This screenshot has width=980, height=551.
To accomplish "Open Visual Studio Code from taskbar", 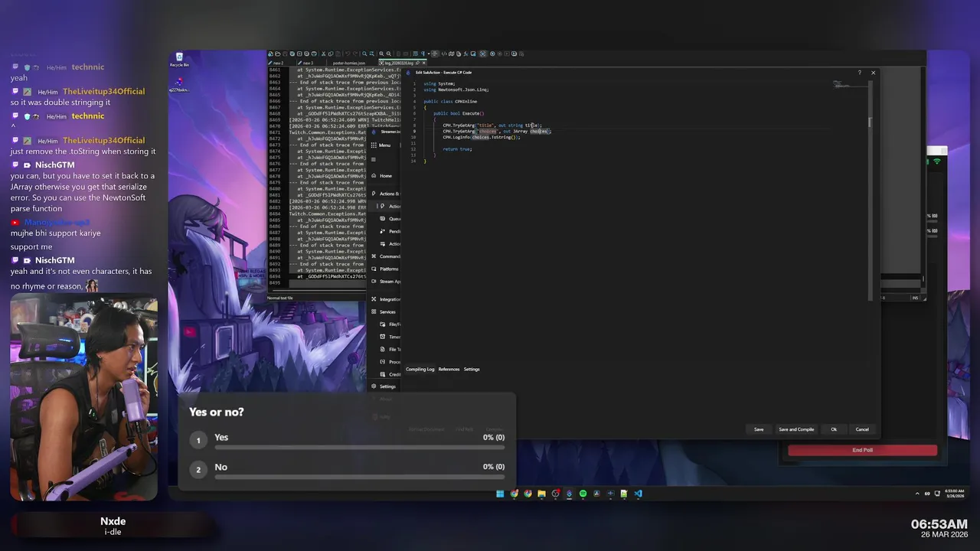I will pyautogui.click(x=638, y=494).
